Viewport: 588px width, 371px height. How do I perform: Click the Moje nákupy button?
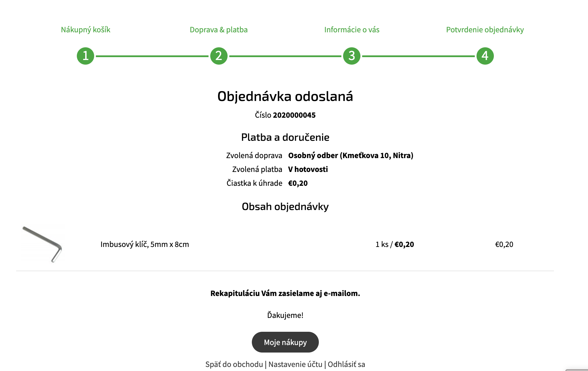(285, 342)
